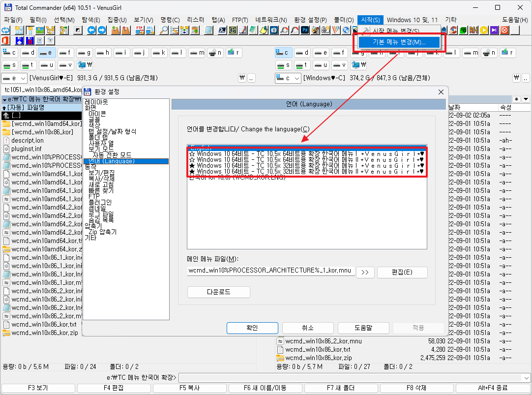
Task: Click left panel root directory ₩ button
Action: point(242,78)
